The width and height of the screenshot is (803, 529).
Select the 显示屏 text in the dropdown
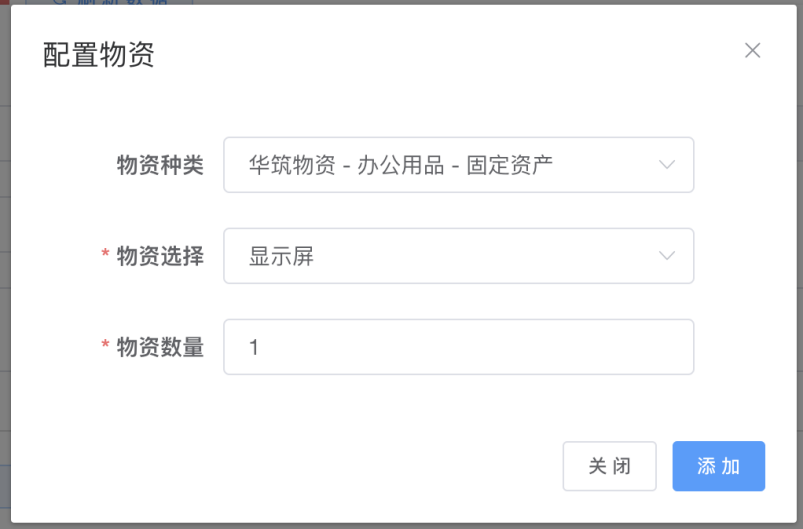(281, 256)
